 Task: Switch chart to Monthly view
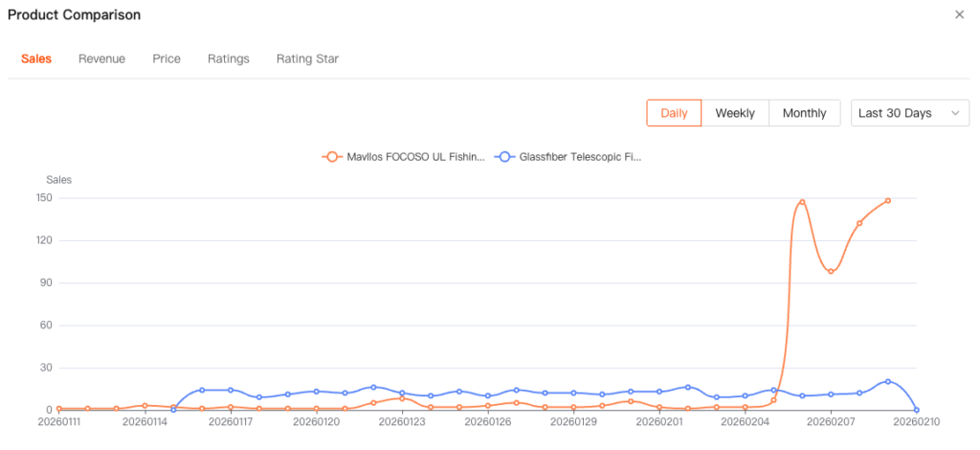804,113
